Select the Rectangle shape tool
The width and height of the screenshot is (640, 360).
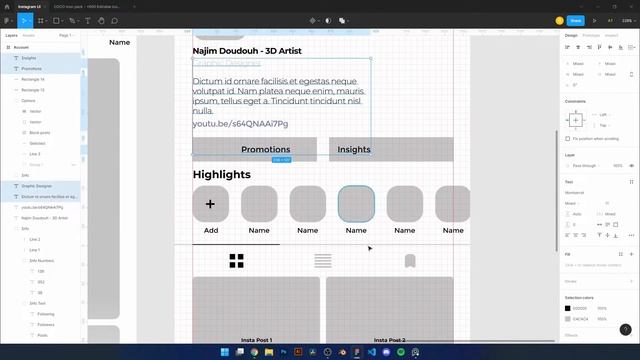point(56,20)
